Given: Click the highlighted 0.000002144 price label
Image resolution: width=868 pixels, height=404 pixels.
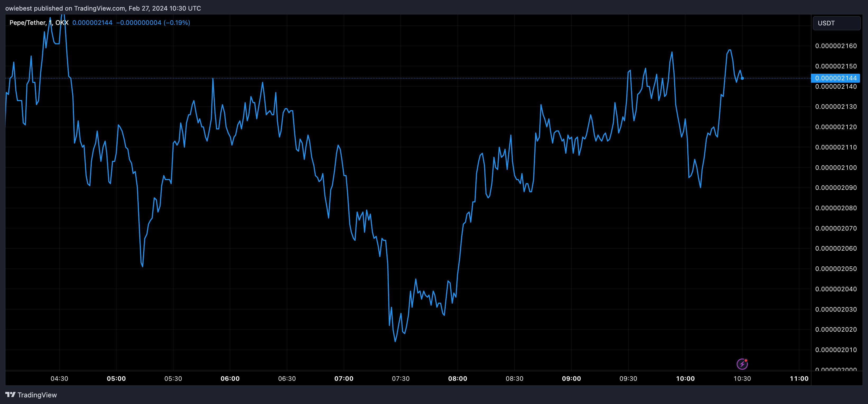Looking at the screenshot, I should point(835,78).
